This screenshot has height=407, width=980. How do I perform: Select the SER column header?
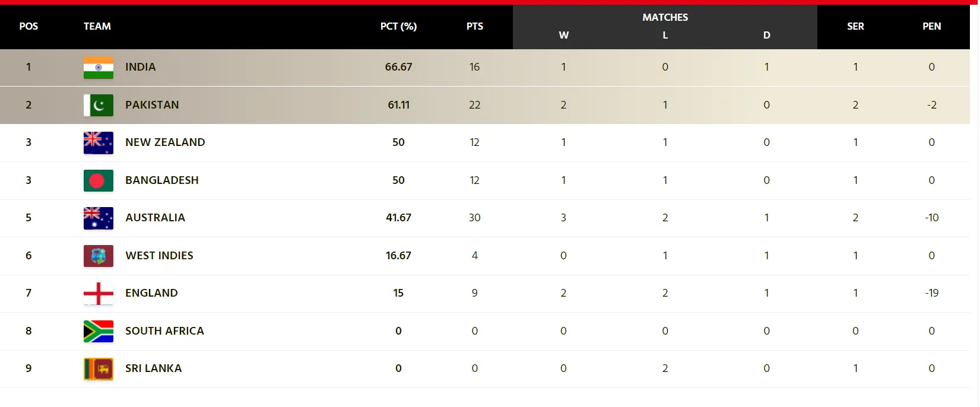pyautogui.click(x=855, y=26)
